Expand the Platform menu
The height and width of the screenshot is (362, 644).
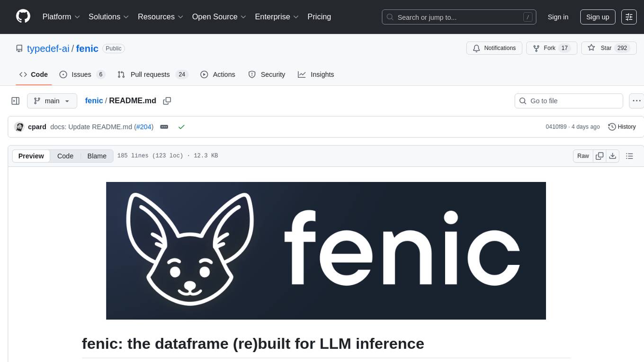61,17
